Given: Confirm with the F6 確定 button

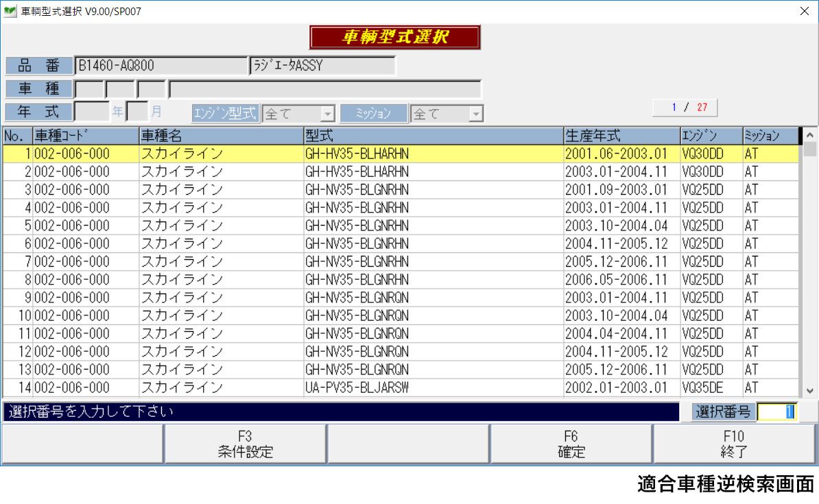Looking at the screenshot, I should [x=571, y=444].
